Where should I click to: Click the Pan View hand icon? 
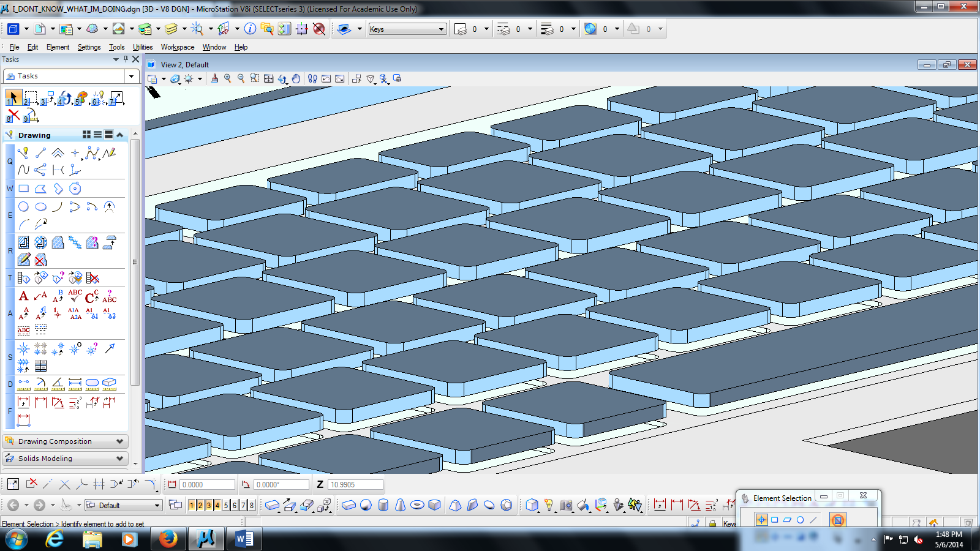296,79
